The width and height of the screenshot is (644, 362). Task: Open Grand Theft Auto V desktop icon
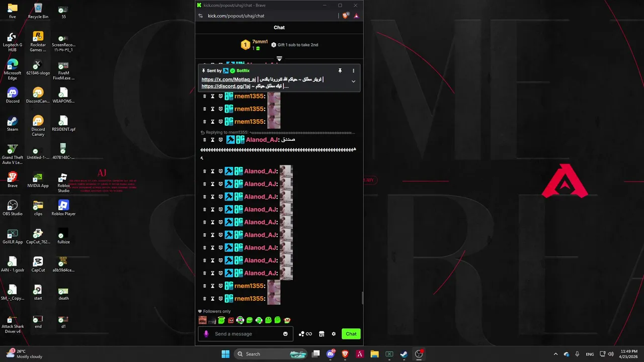(13, 154)
